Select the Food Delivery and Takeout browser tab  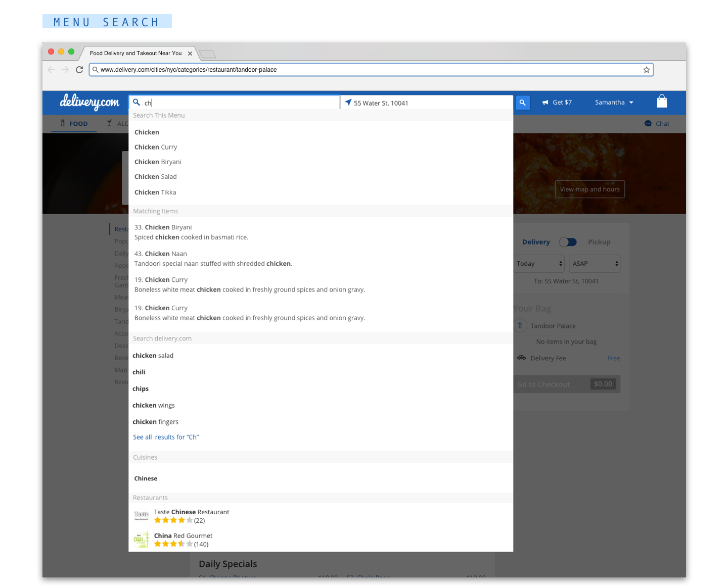click(x=135, y=53)
